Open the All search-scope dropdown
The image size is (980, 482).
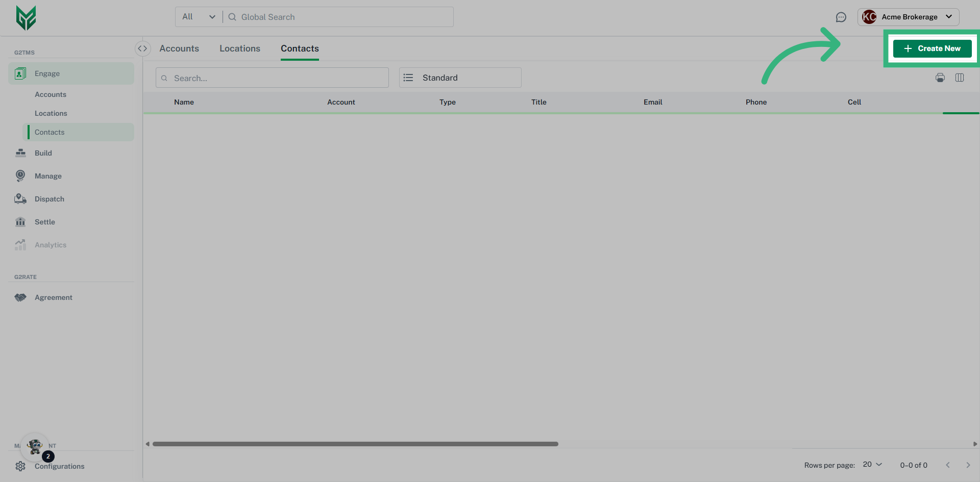(x=199, y=17)
